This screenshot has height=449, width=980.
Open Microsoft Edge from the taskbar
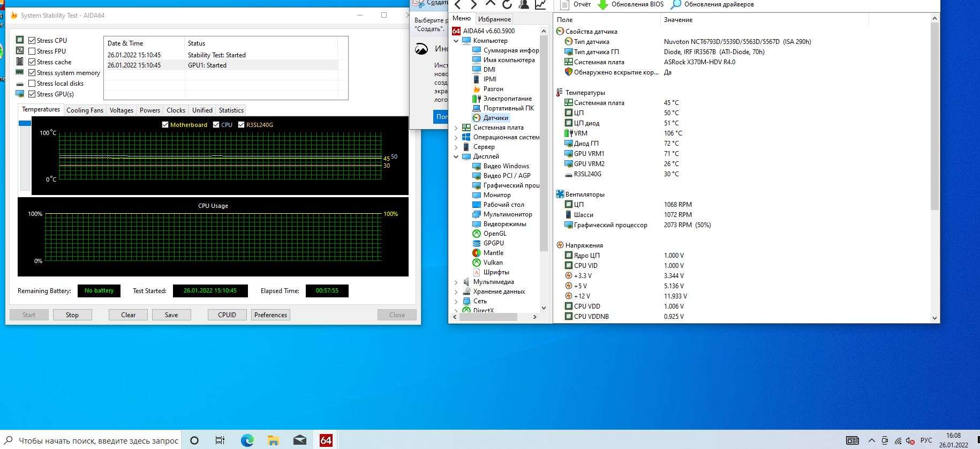[247, 440]
